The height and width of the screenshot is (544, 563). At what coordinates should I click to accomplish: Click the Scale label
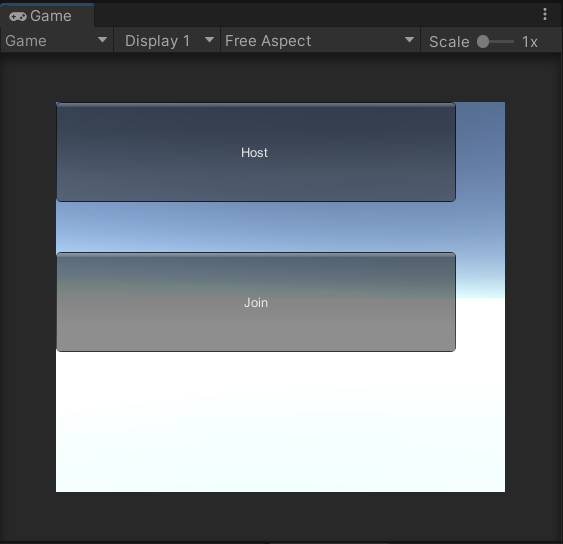tap(449, 42)
